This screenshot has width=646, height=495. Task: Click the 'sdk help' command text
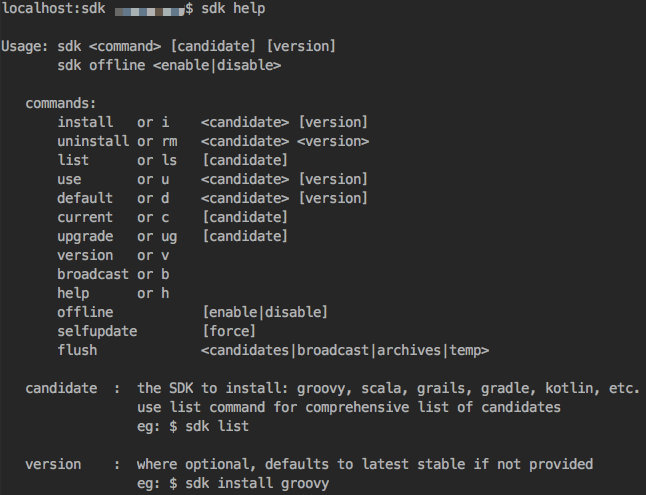click(x=233, y=9)
